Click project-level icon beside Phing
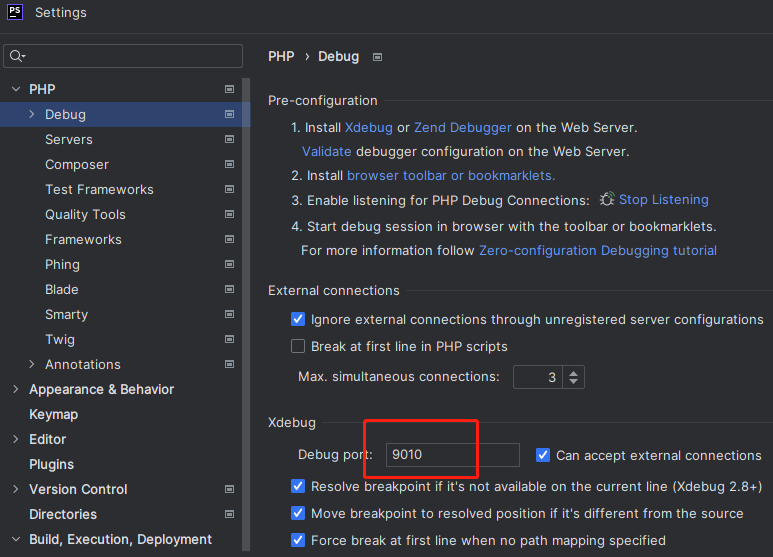This screenshot has height=557, width=773. coord(229,264)
